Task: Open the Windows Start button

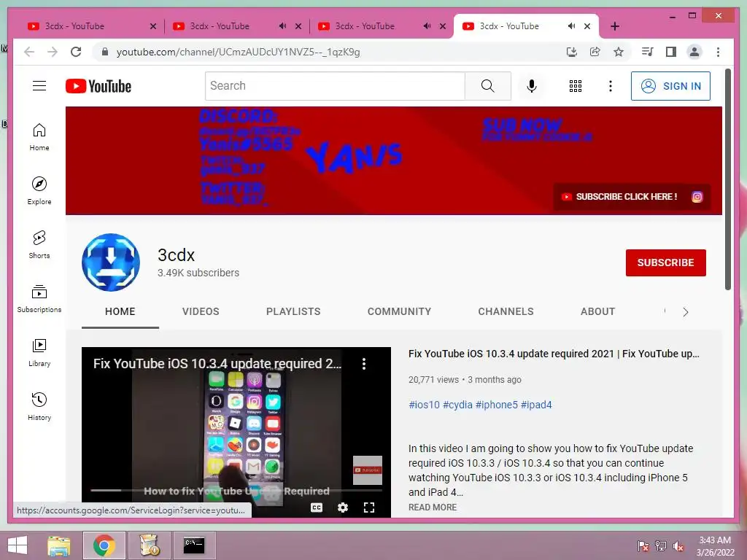Action: coord(18,545)
